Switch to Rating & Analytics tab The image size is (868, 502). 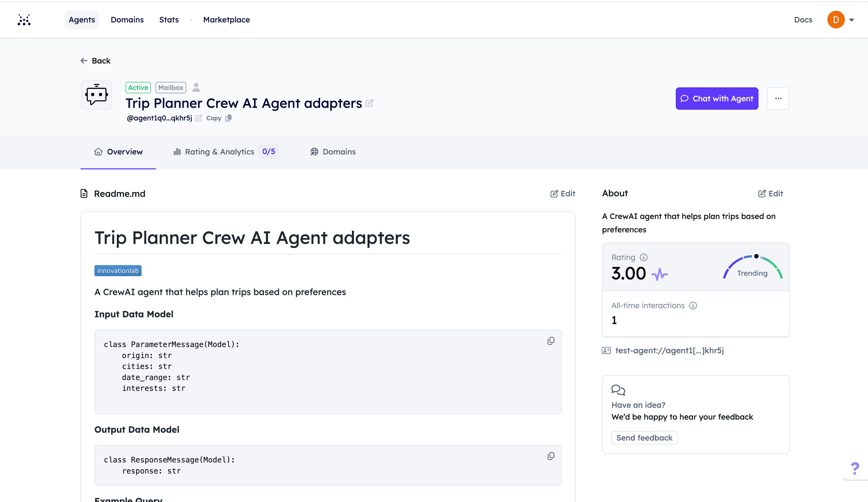point(219,152)
